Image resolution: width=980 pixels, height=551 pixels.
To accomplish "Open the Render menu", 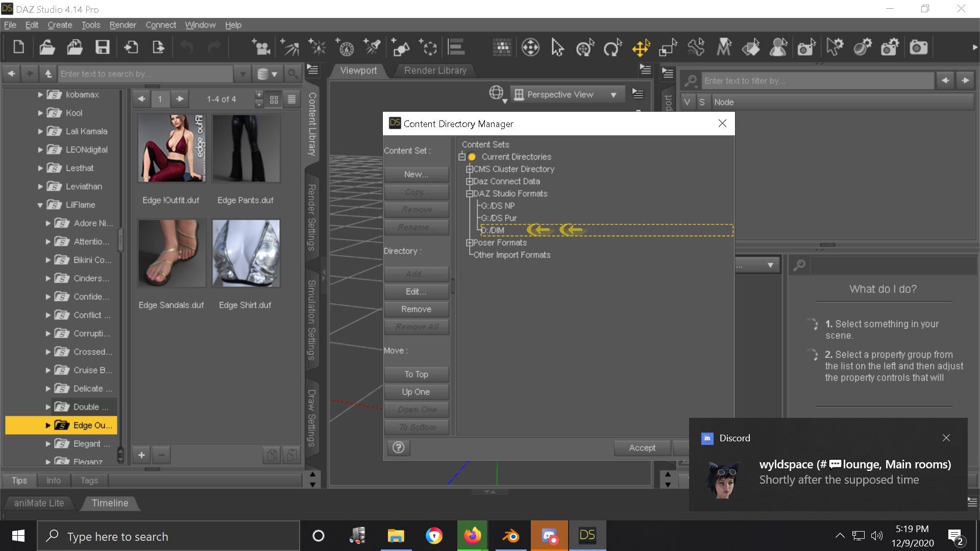I will [x=122, y=25].
